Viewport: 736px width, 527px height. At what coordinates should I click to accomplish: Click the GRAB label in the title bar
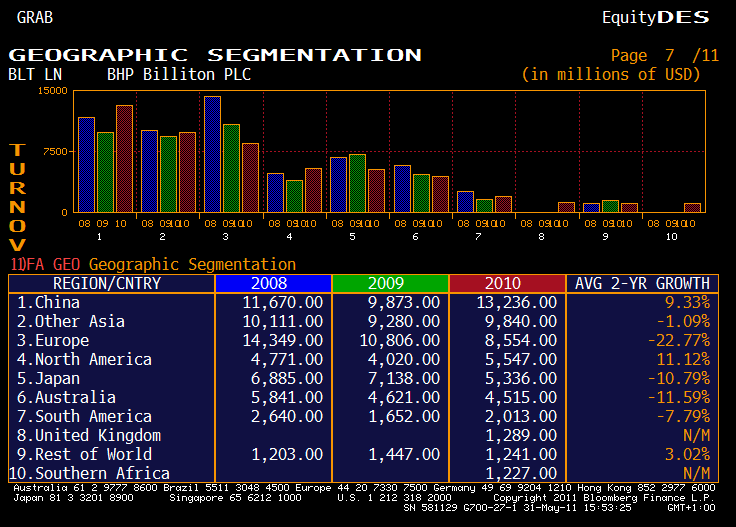(35, 17)
